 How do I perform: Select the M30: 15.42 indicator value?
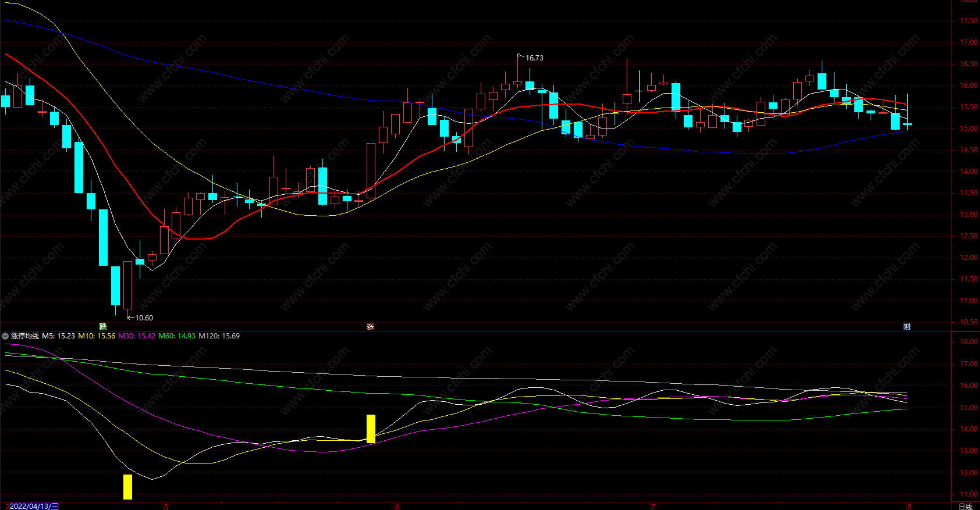(137, 336)
